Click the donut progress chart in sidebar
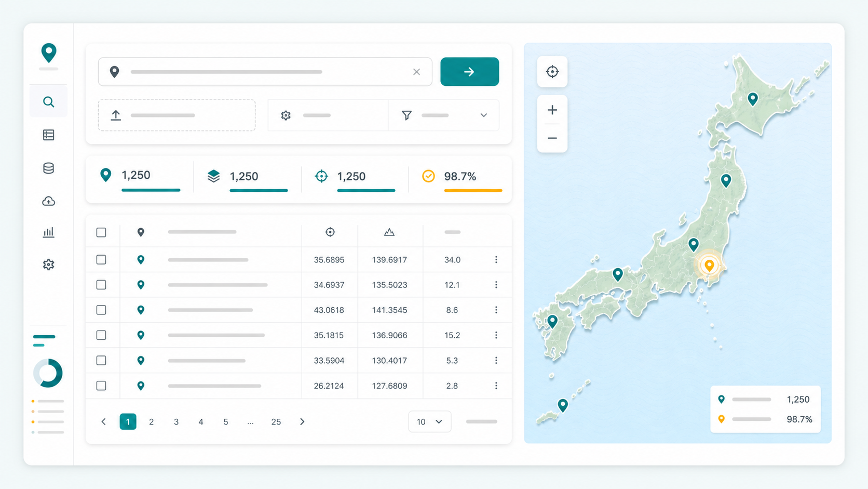The height and width of the screenshot is (489, 868). click(48, 373)
